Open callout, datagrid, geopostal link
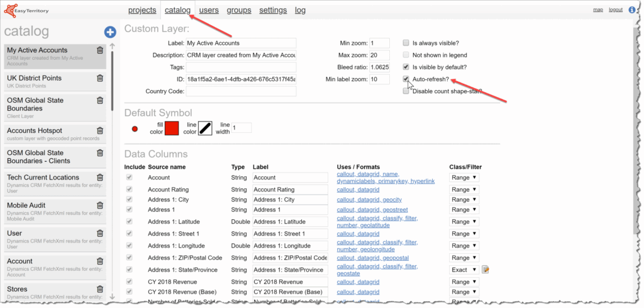Screen dimensions: 644x308 pyautogui.click(x=372, y=258)
